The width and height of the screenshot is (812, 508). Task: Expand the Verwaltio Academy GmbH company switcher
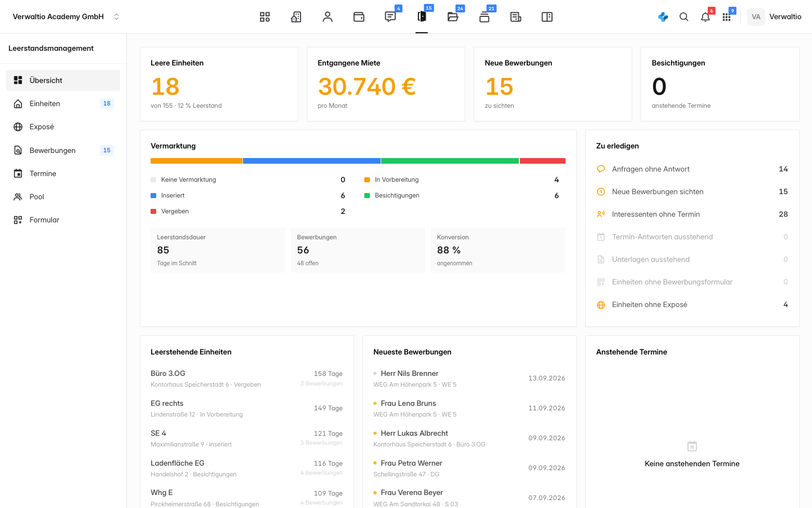[x=66, y=17]
